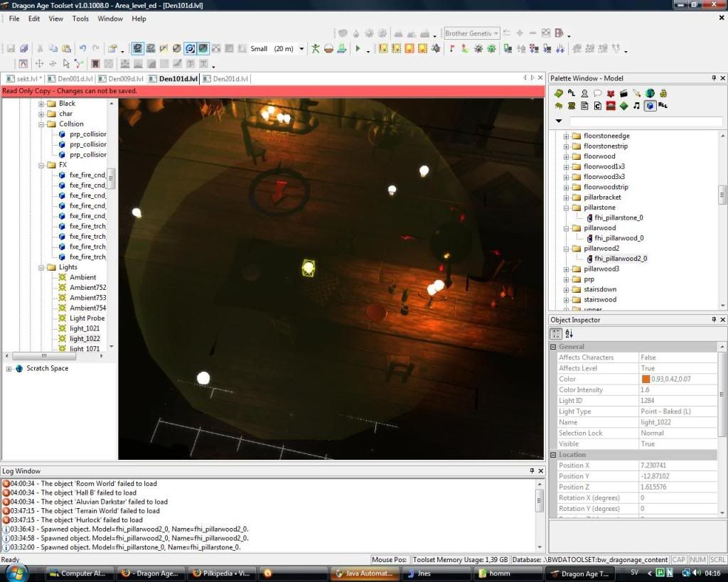Click the orange Color swatch value
Image resolution: width=728 pixels, height=582 pixels.
tap(646, 379)
